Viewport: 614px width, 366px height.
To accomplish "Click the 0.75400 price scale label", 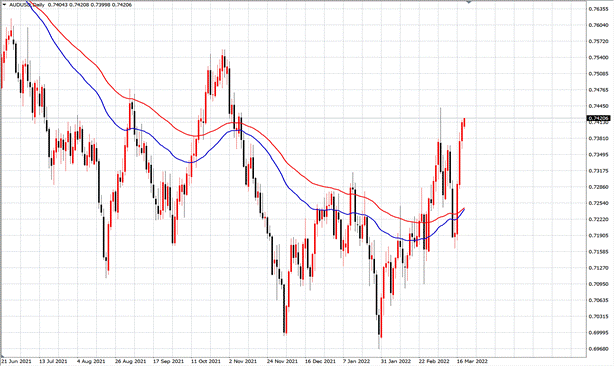I will (598, 57).
